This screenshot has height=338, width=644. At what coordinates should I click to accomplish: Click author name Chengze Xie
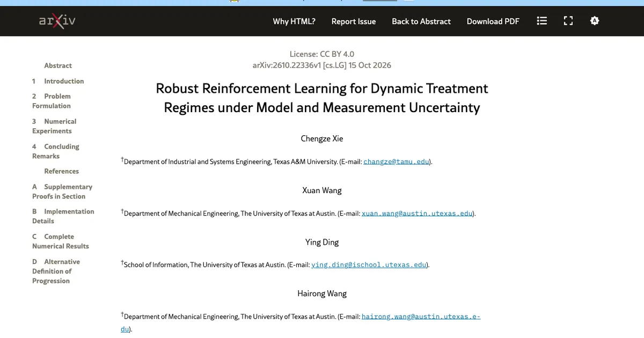(322, 138)
